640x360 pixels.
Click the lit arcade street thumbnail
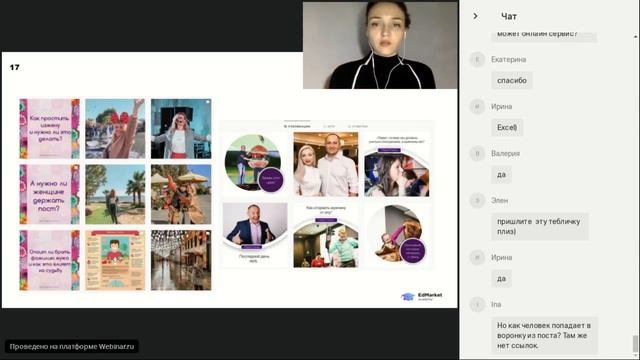(x=181, y=260)
